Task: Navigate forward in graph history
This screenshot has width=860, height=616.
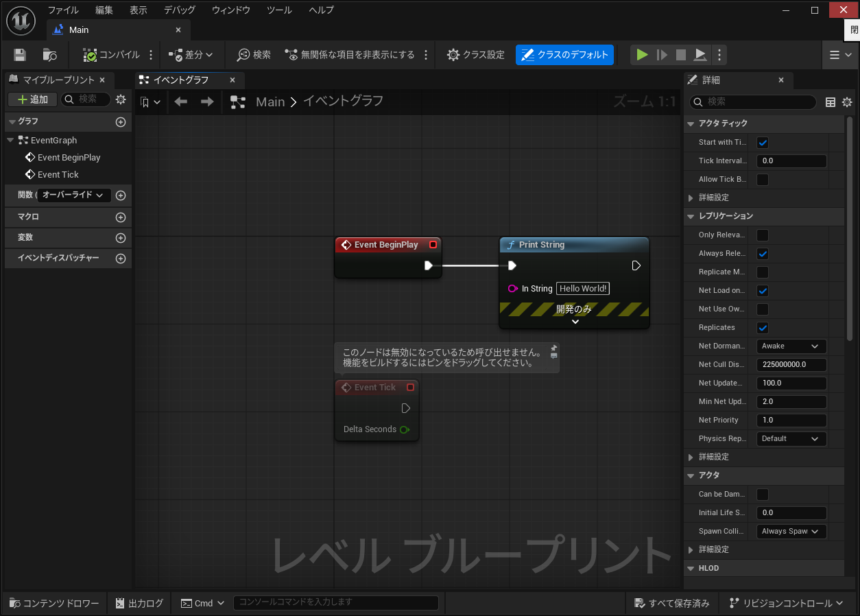Action: 207,102
